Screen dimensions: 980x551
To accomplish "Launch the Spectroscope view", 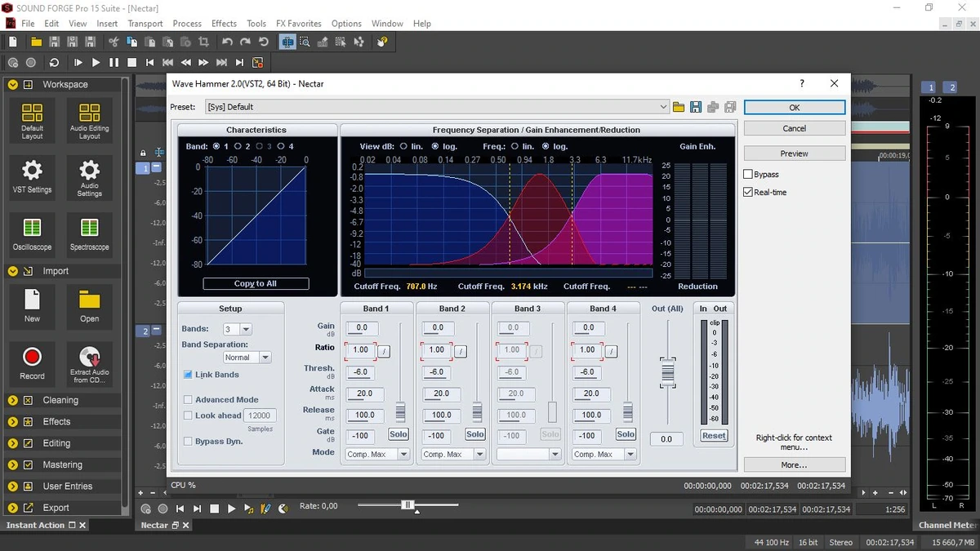I will pos(89,233).
